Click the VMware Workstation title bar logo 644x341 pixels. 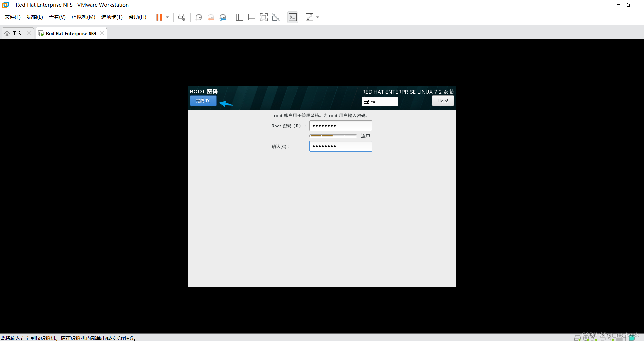(5, 5)
